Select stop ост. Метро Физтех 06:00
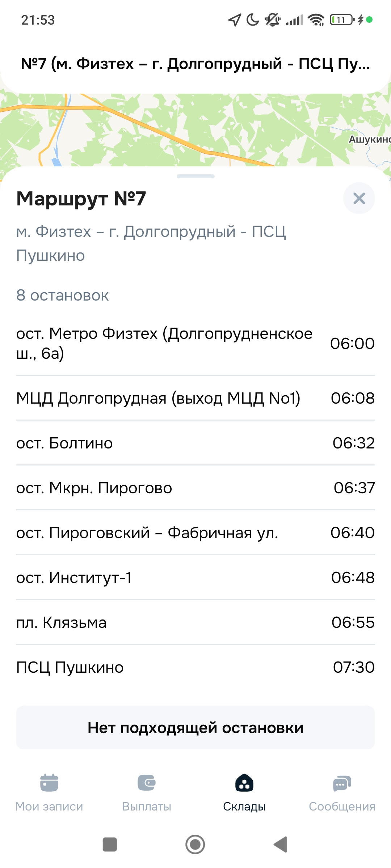This screenshot has height=868, width=391. (195, 343)
